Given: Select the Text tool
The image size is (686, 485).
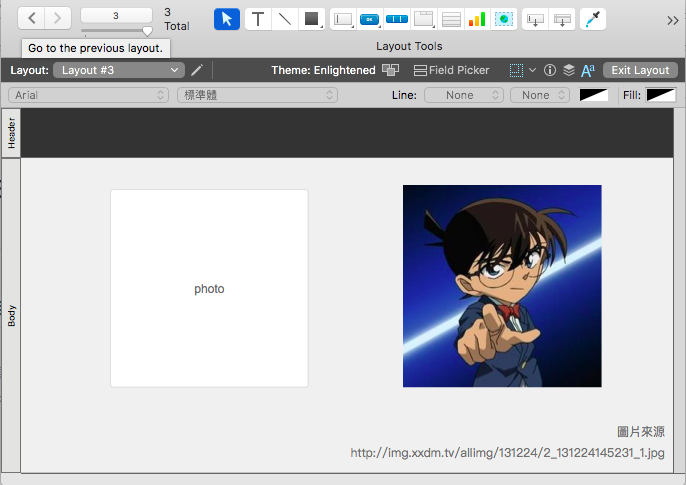Looking at the screenshot, I should click(258, 19).
